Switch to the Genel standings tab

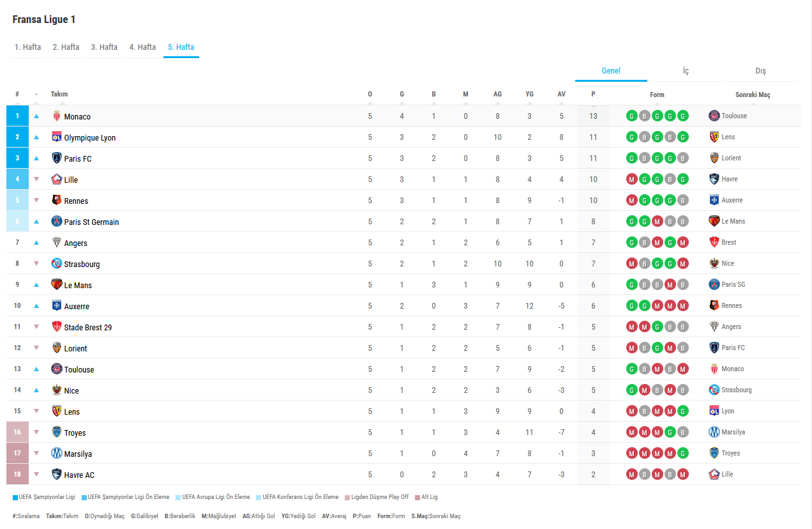coord(611,71)
